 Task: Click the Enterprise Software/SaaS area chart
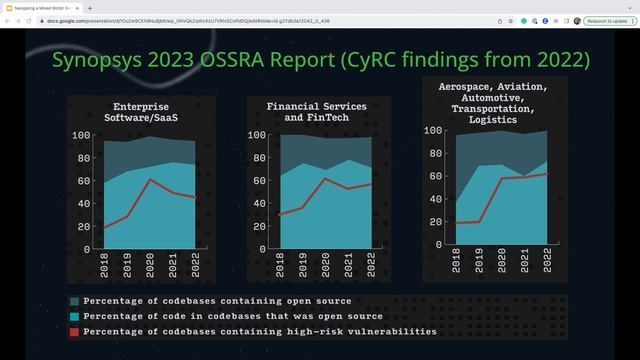click(150, 192)
